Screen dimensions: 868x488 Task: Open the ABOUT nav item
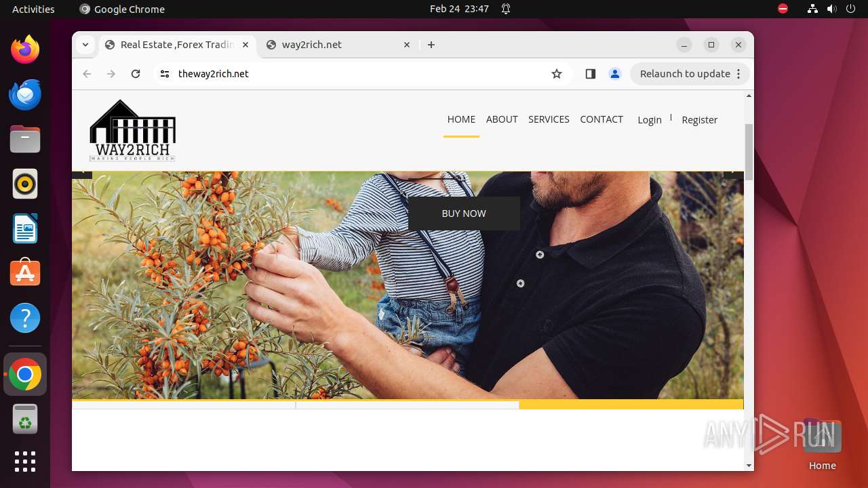click(x=502, y=119)
